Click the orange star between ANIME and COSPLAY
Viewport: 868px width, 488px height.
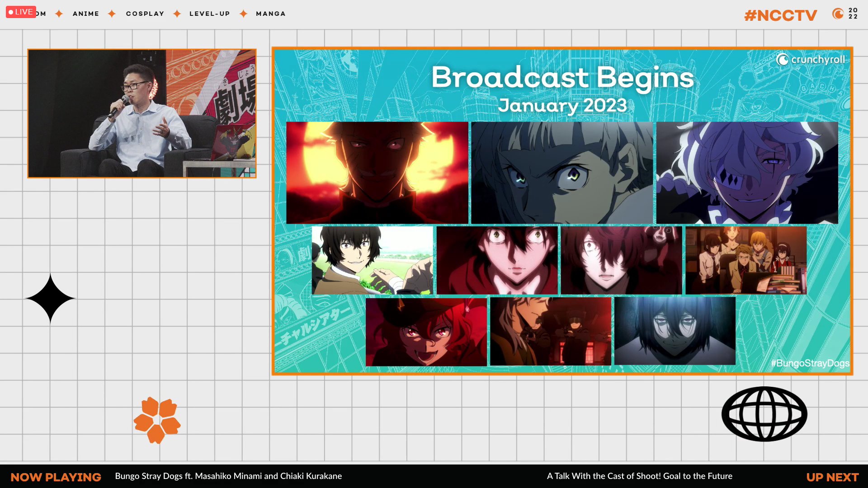point(112,14)
